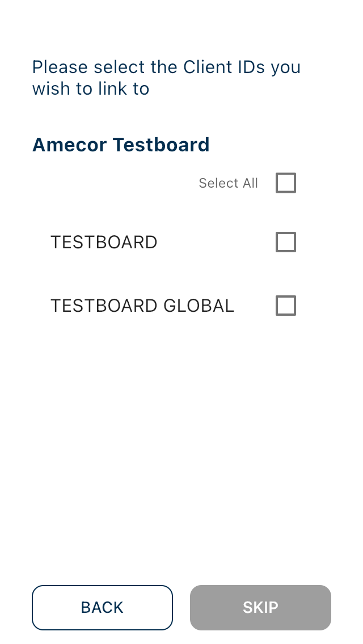This screenshot has width=363, height=644.
Task: Tick the Select All checkbox
Action: (x=286, y=183)
